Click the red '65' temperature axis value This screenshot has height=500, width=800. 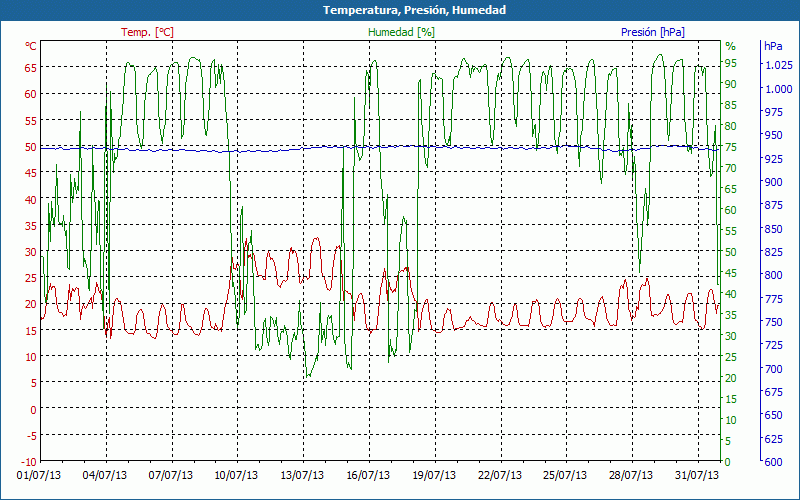31,67
